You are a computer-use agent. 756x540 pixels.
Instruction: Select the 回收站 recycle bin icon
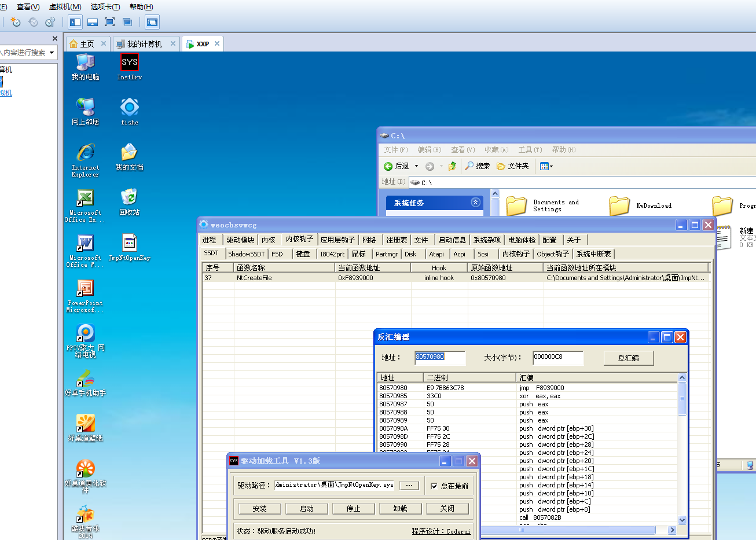129,202
